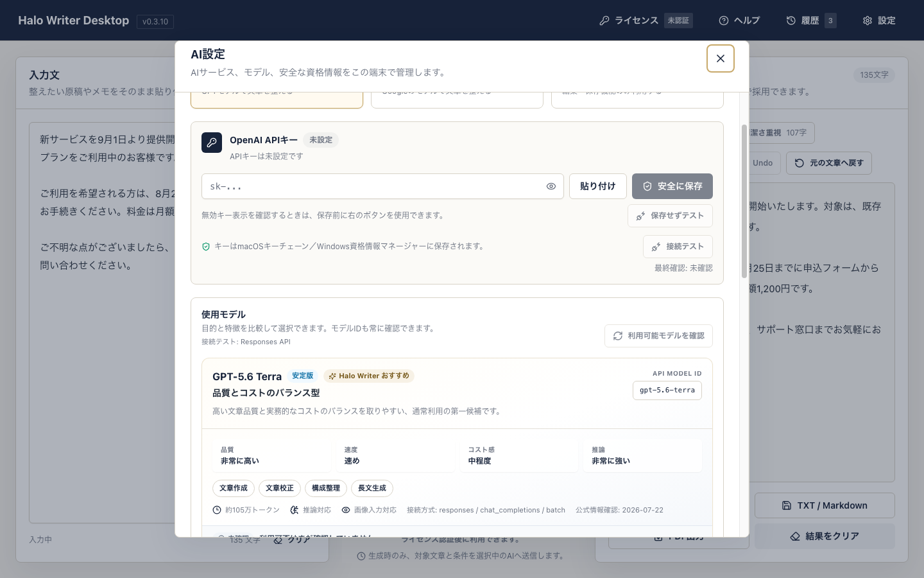Screen dimensions: 924x578
Task: Click the Undo button behind the dialog
Action: pos(764,163)
